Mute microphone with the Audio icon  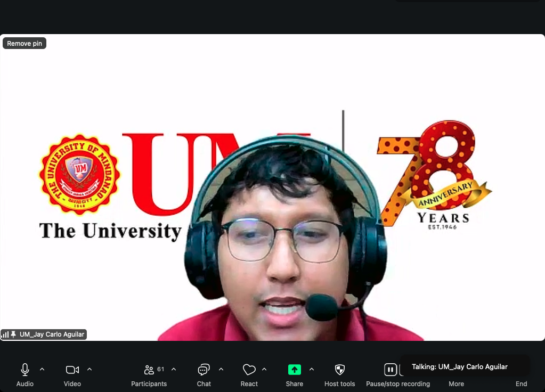25,370
